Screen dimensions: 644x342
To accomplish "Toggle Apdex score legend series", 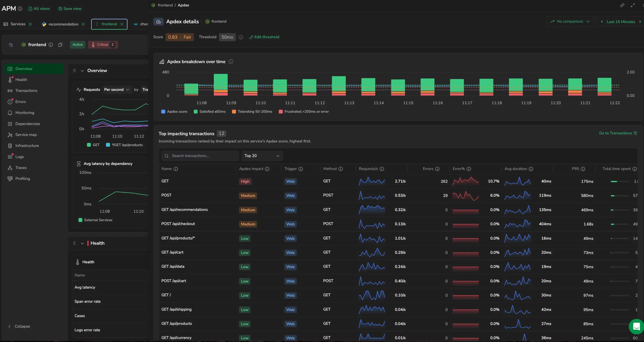I will click(x=174, y=112).
